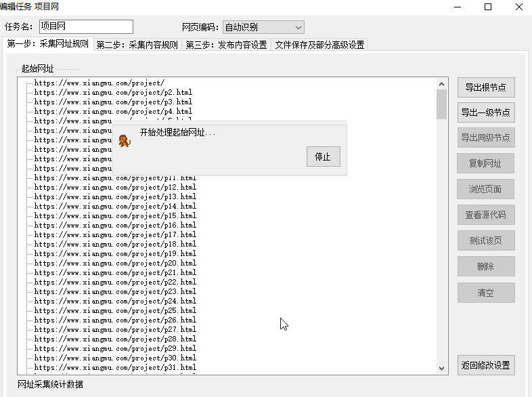Screen dimensions: 532x397
Task: Switch to 第二步：采集内容规则 tab
Action: [137, 45]
